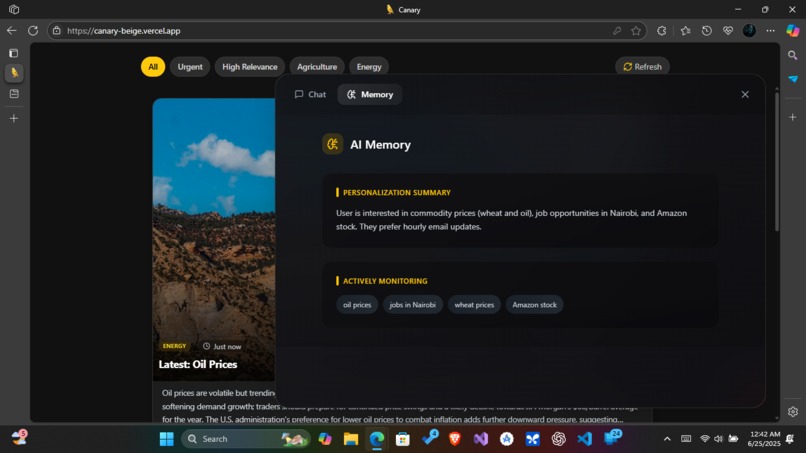806x453 pixels.
Task: Open a new tab with plus icon
Action: point(14,118)
